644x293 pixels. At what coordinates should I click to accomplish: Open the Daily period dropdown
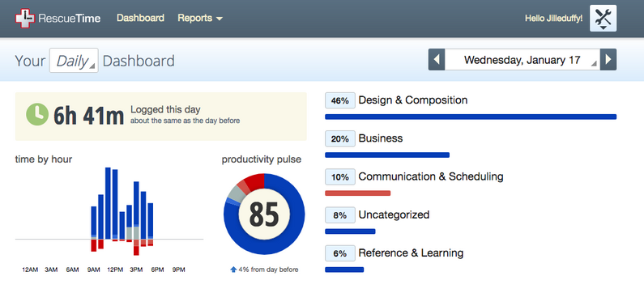[74, 61]
